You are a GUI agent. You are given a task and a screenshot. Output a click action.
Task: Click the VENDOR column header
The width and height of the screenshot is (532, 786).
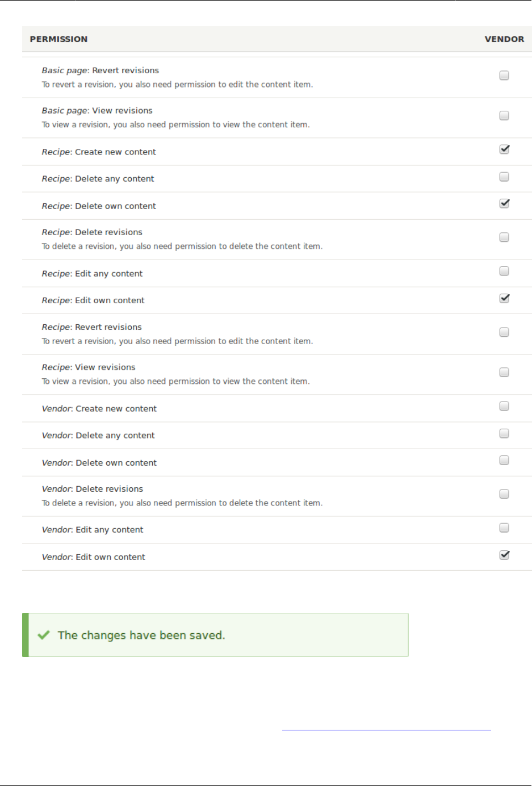click(504, 39)
